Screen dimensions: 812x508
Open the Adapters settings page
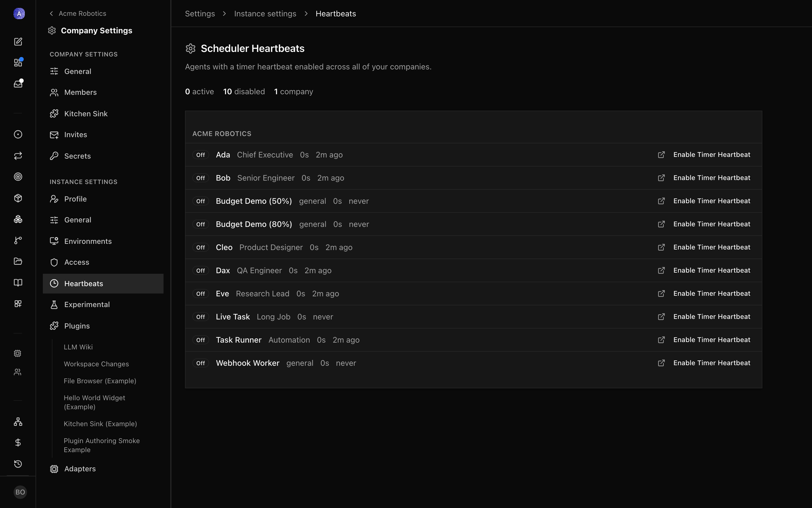(x=103, y=469)
